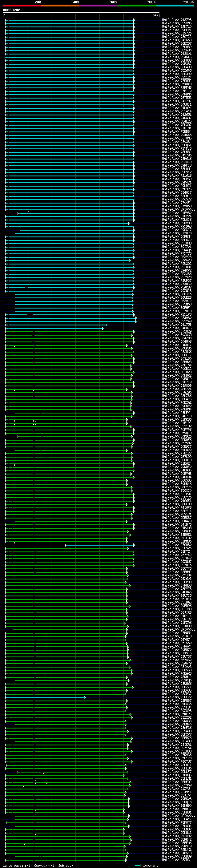Open hit UniRef100_A8CTW7
This screenshot has height=868, width=197.
177,761
